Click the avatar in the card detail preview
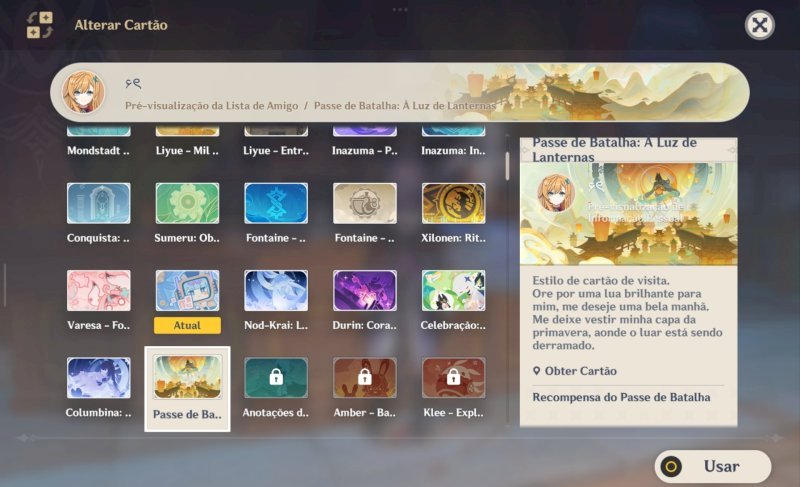Image resolution: width=800 pixels, height=487 pixels. [x=556, y=193]
